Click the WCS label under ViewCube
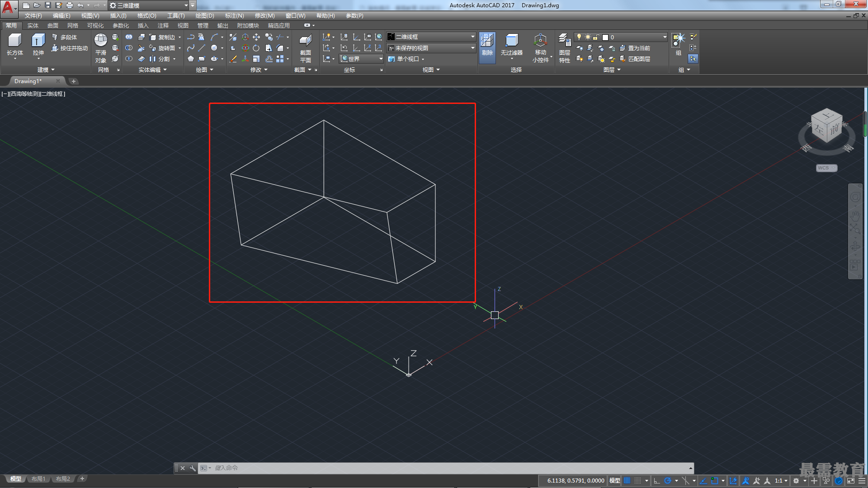Image resolution: width=868 pixels, height=488 pixels. point(826,168)
